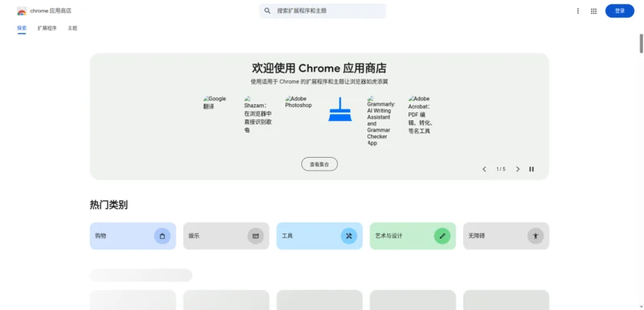
Task: Open the 无障碍 category card
Action: tap(506, 236)
